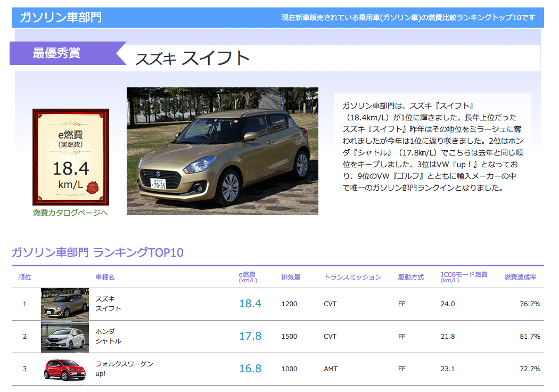Screen dimensions: 559x392
Task: Open the large gold Suzuki Swift photo
Action: (222, 151)
